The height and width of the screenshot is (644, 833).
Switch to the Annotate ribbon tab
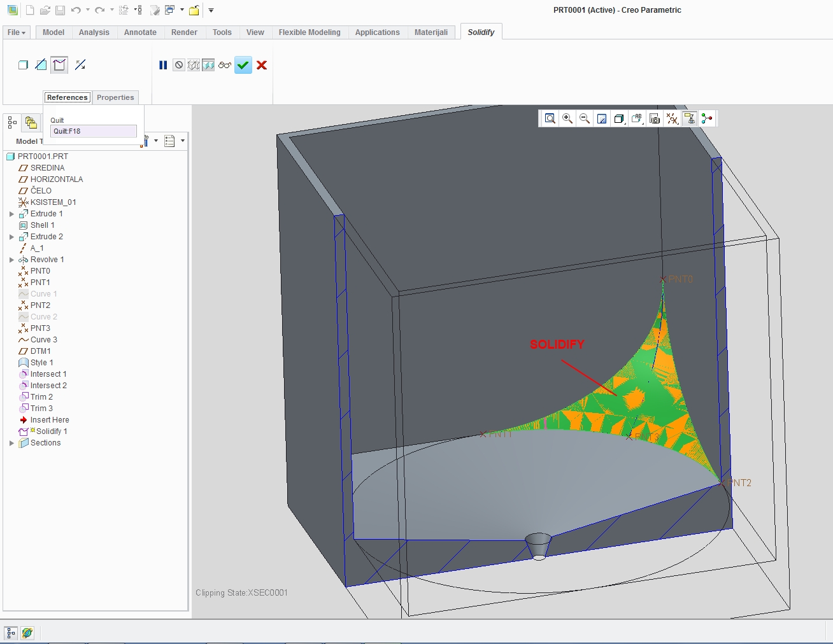[x=140, y=32]
